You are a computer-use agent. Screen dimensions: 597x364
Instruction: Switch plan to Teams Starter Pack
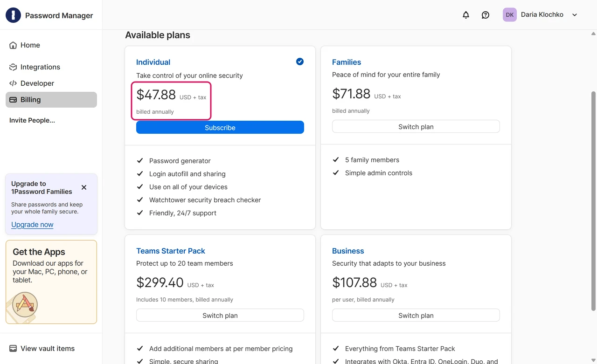(x=220, y=315)
